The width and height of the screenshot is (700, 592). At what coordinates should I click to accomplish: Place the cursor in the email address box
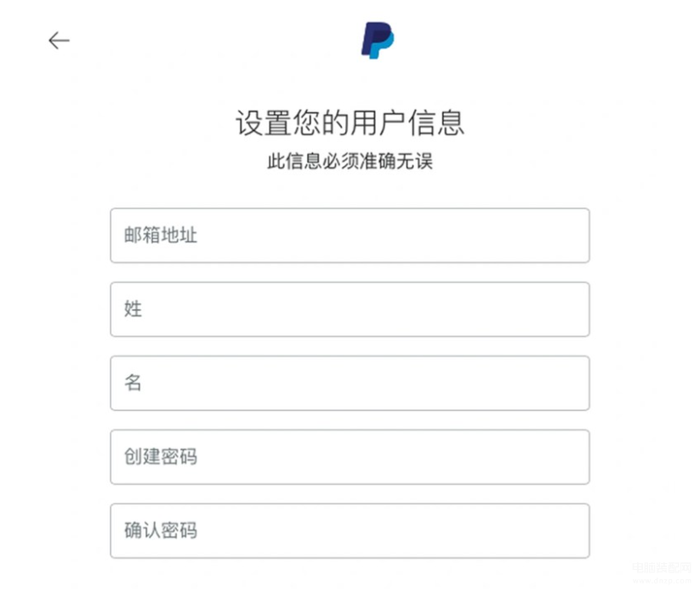350,236
